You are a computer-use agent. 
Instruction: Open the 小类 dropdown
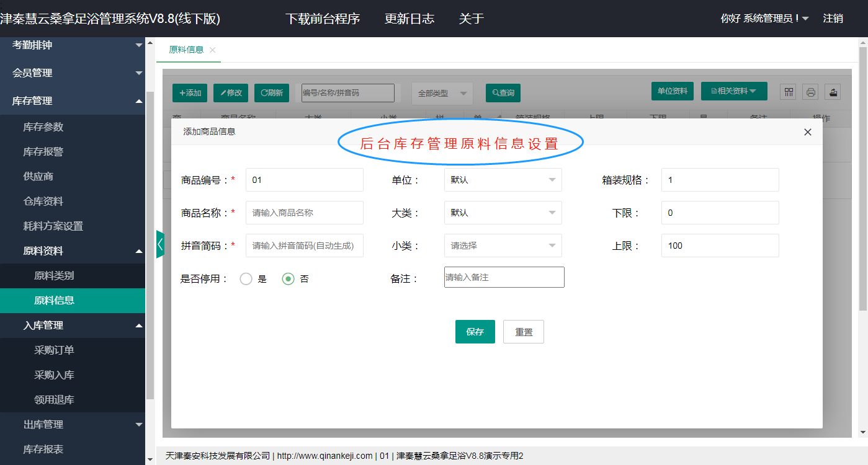503,246
